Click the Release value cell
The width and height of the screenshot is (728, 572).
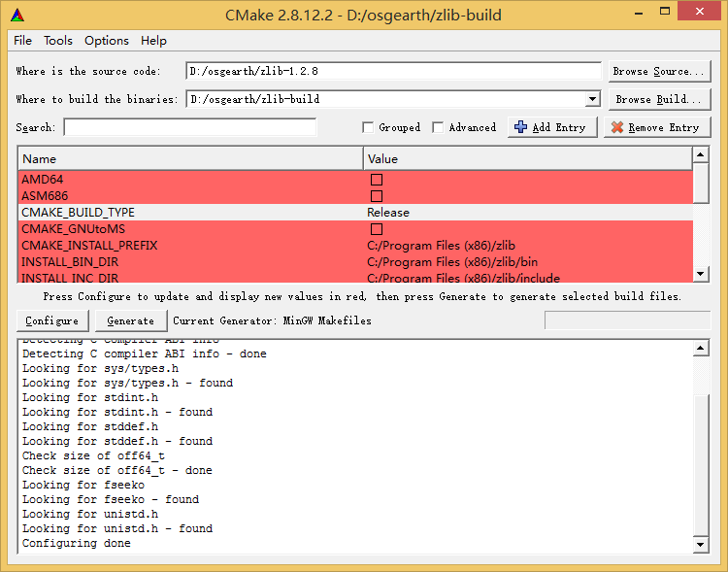[388, 213]
